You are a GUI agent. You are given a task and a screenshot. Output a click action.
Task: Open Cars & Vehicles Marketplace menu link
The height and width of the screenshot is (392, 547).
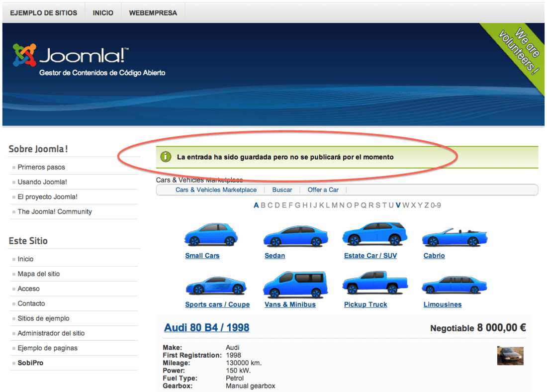[x=216, y=190]
